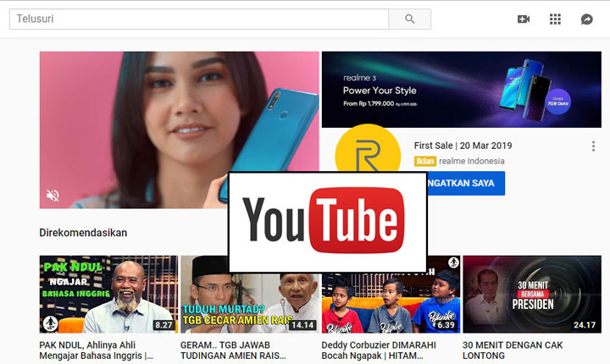Click the 8.27 duration badge

[164, 325]
